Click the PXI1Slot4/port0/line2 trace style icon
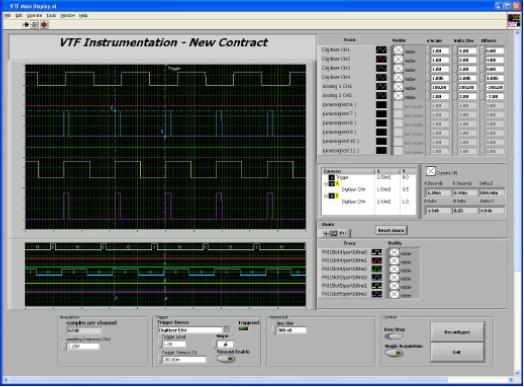Image resolution: width=524 pixels, height=387 pixels. tap(377, 269)
